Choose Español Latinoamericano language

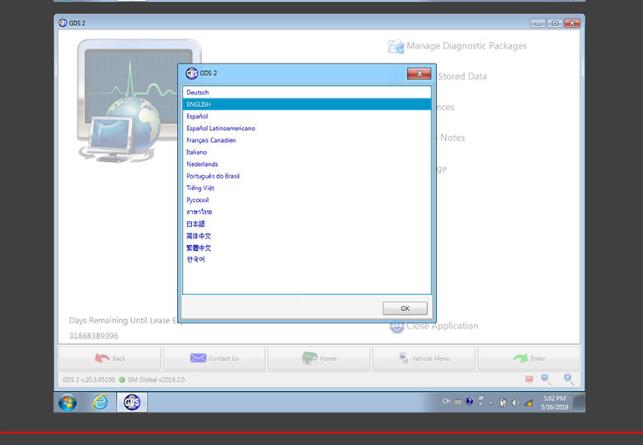221,128
